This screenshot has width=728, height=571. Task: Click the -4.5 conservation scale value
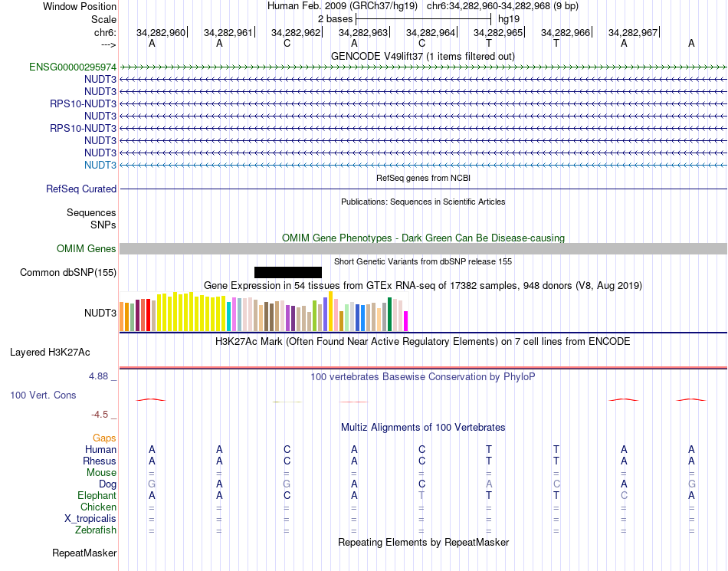tap(100, 415)
